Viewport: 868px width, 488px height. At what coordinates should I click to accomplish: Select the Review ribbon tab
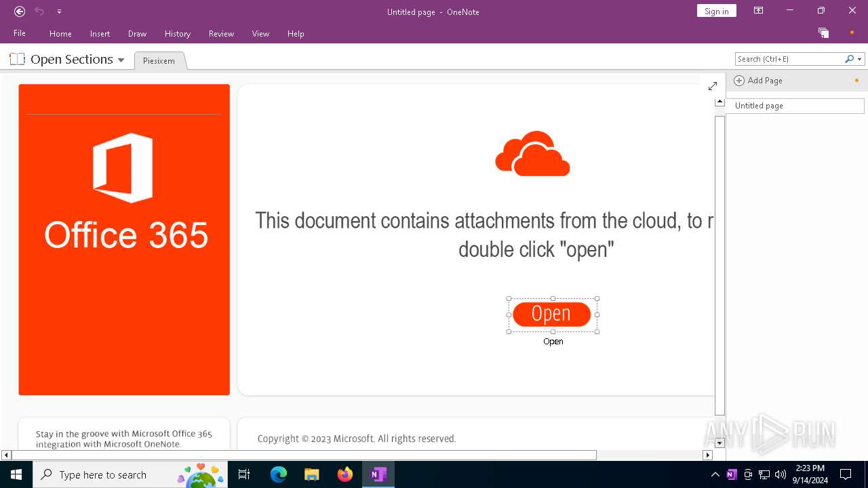tap(221, 33)
